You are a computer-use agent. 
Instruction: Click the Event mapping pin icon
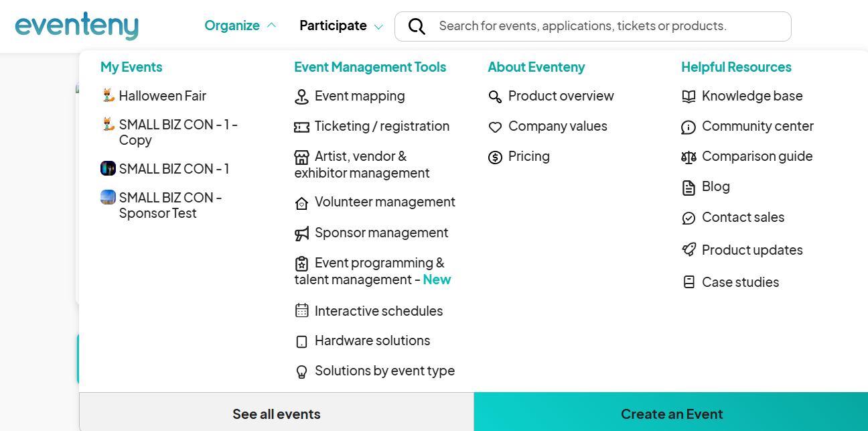[x=301, y=97]
